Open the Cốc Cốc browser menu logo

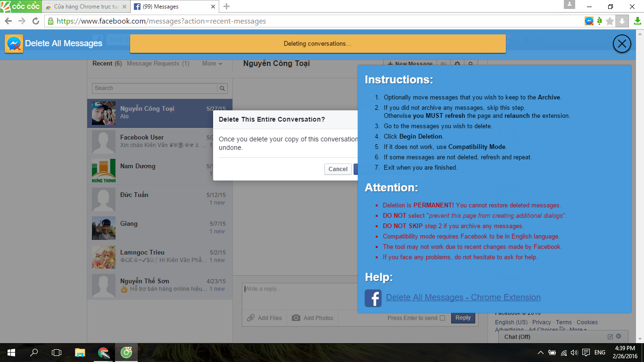pyautogui.click(x=21, y=6)
